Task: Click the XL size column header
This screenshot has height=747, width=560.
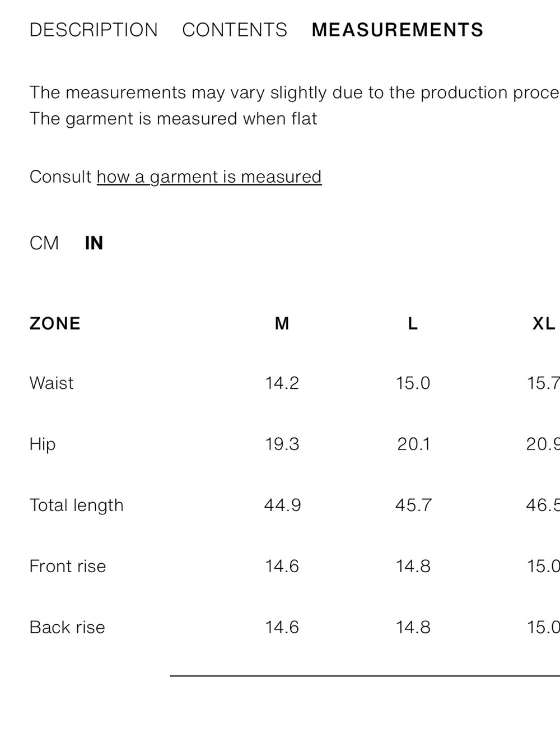Action: click(x=544, y=323)
